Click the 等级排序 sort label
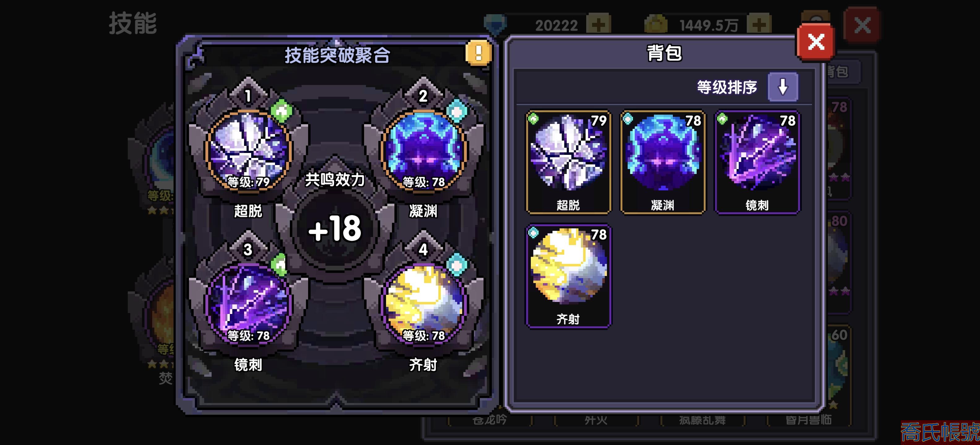 tap(727, 87)
